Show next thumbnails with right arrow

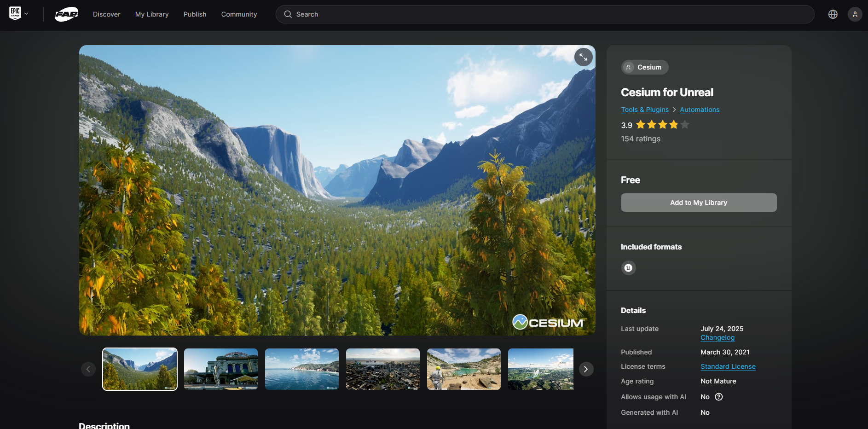coord(586,369)
